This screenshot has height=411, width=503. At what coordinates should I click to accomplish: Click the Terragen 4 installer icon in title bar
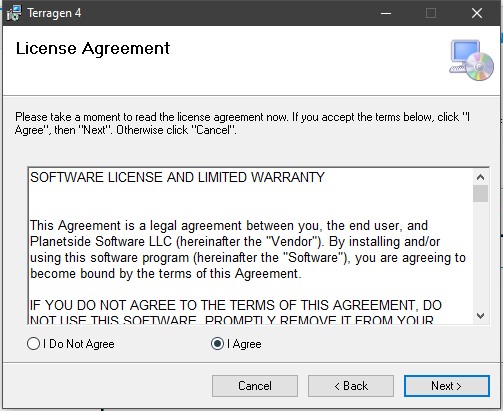click(14, 13)
